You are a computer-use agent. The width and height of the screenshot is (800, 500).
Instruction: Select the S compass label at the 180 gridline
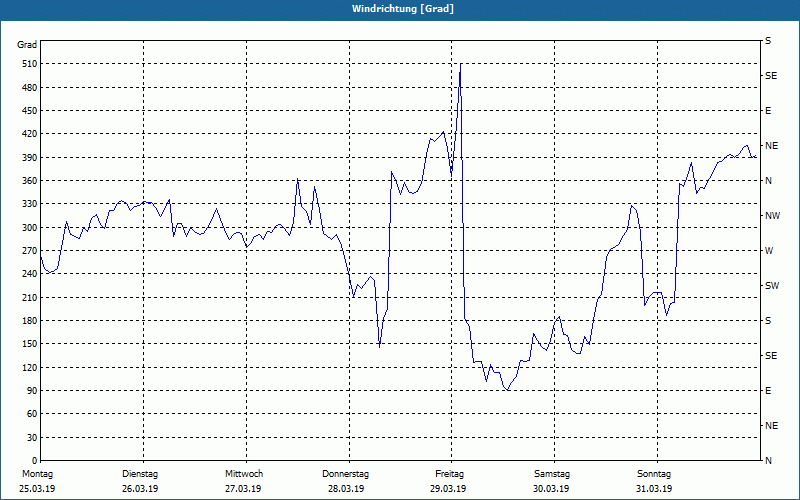click(768, 321)
